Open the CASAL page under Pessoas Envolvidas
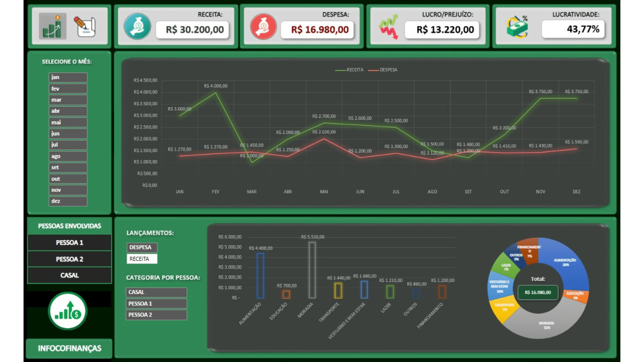644x362 pixels. [69, 275]
